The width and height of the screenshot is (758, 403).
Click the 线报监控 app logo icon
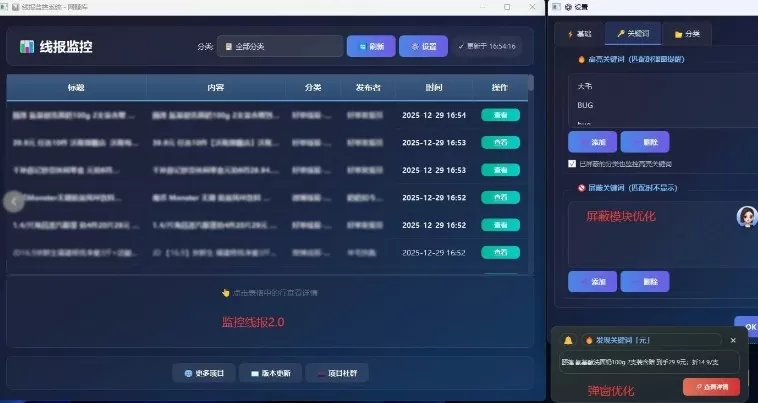click(27, 46)
